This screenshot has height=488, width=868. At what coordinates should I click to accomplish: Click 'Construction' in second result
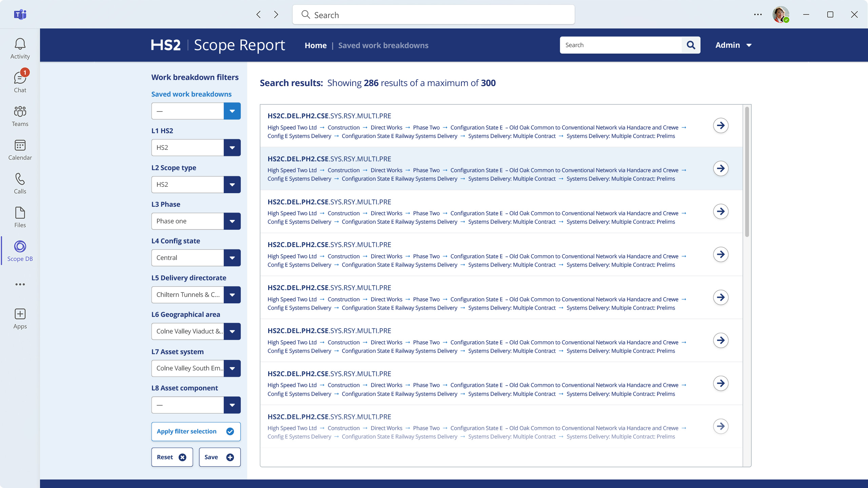pyautogui.click(x=343, y=170)
